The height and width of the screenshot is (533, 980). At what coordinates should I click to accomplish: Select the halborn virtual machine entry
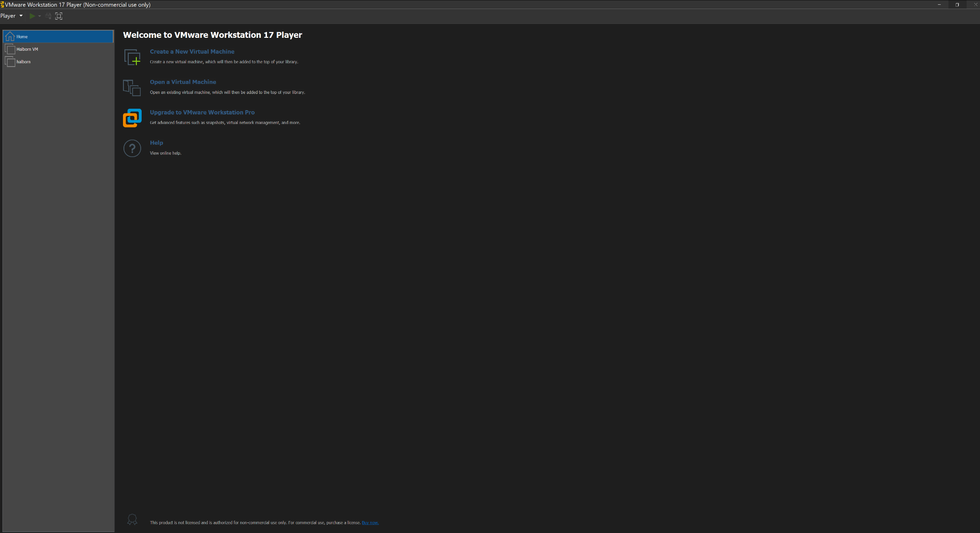pyautogui.click(x=23, y=61)
